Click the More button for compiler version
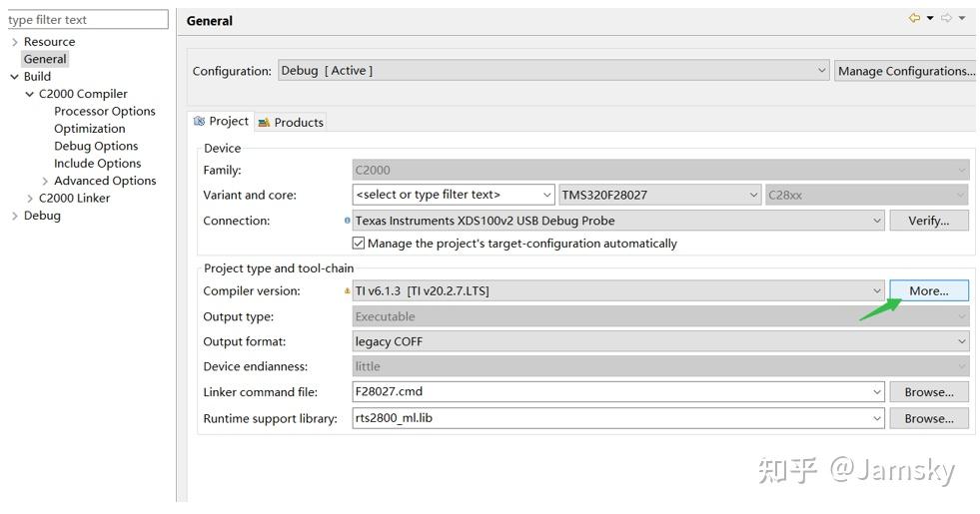Image resolution: width=980 pixels, height=514 pixels. tap(928, 291)
